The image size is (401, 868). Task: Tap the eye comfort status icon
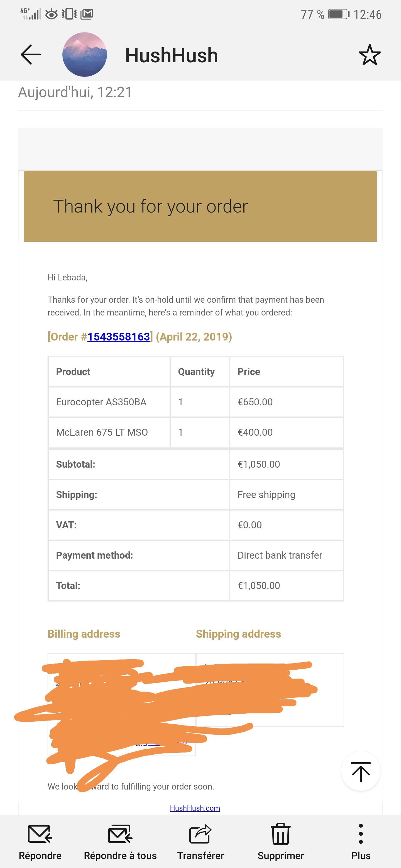coord(52,14)
